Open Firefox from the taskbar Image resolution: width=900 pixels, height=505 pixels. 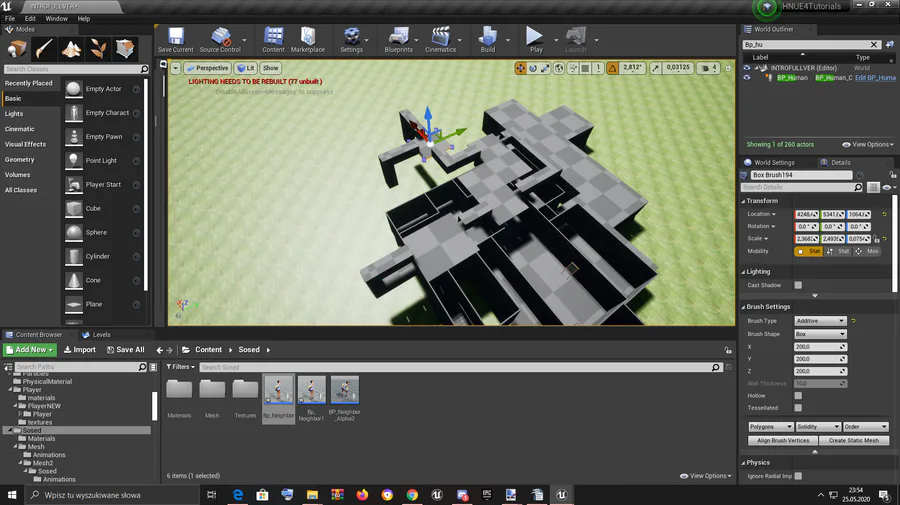tap(362, 495)
